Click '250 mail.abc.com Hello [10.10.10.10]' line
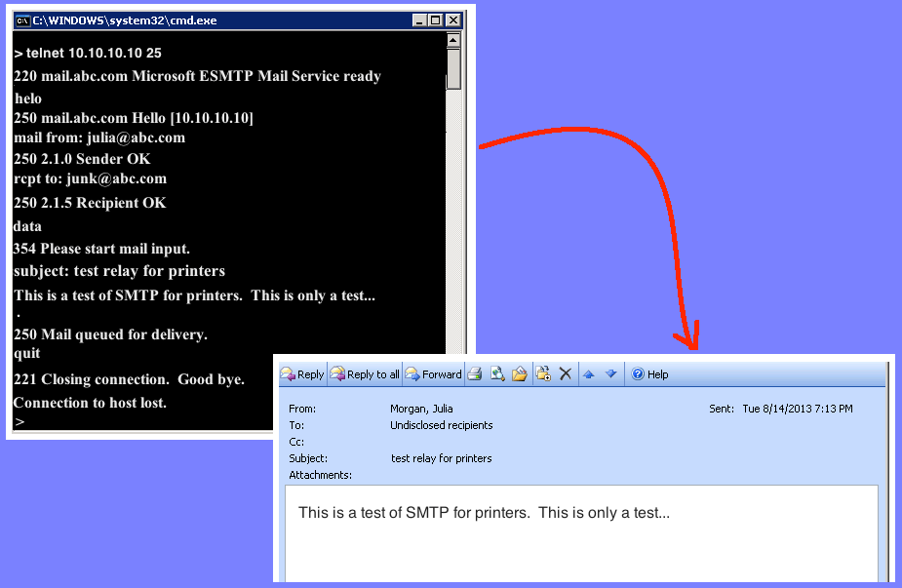The height and width of the screenshot is (588, 902). [x=134, y=118]
